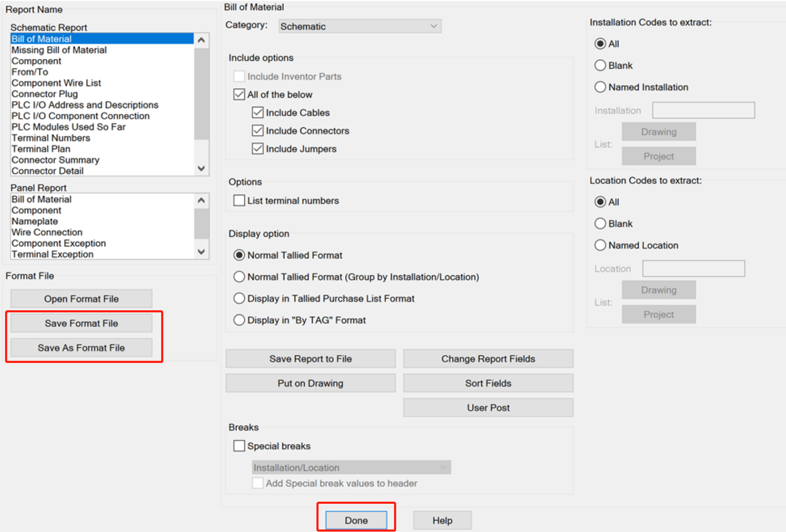The image size is (786, 532).
Task: Click Done to confirm the report settings
Action: 356,520
